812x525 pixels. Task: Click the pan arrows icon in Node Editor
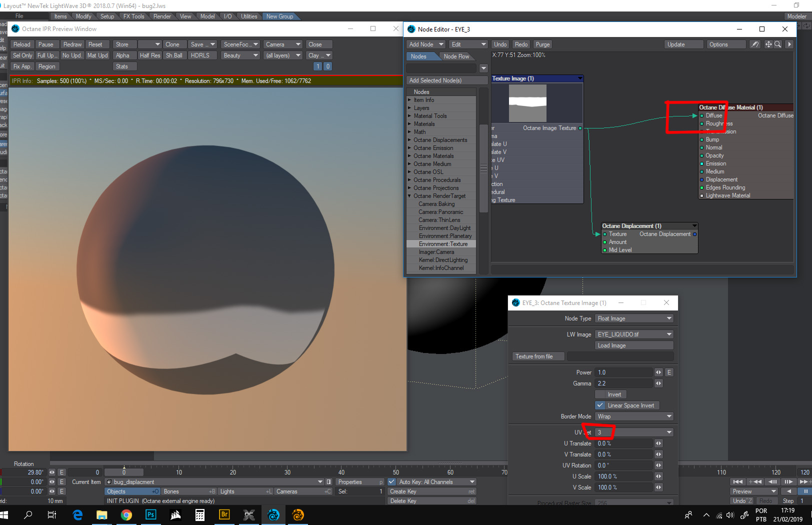tap(768, 44)
